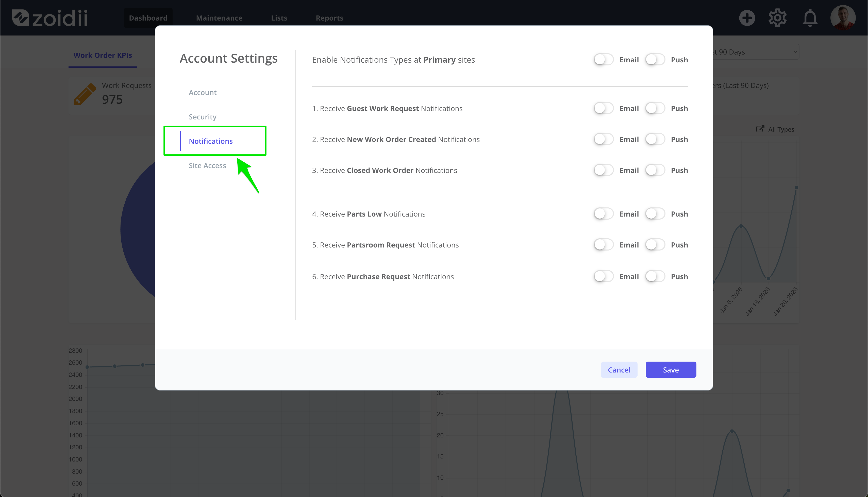
Task: Open the Reports menu
Action: [x=329, y=18]
